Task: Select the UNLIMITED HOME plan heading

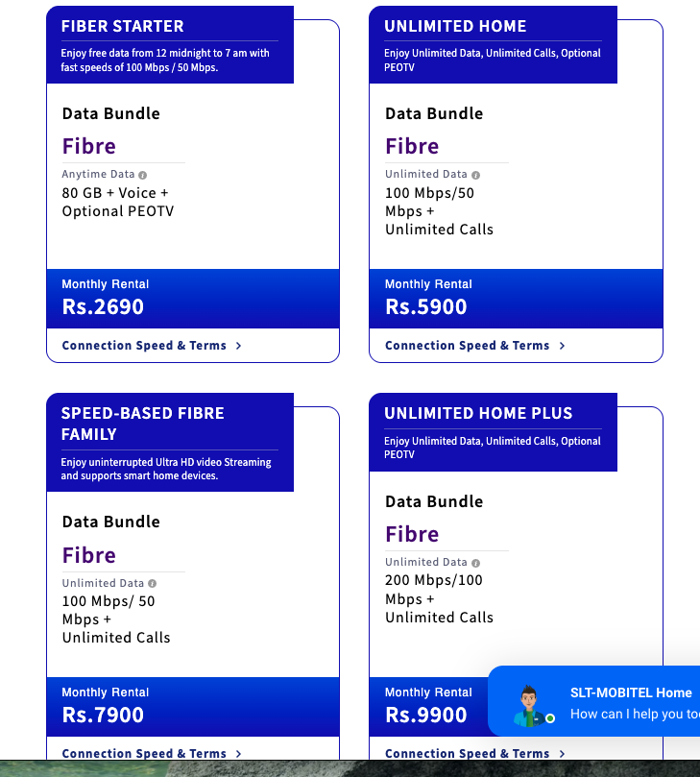Action: [455, 26]
